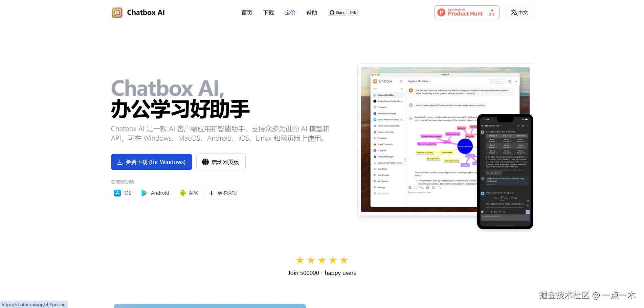This screenshot has height=308, width=644.
Task: Navigate to the 帮助 page
Action: click(311, 13)
